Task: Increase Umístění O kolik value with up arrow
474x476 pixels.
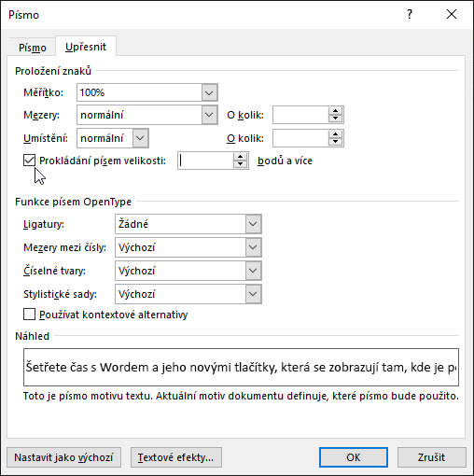Action: pos(335,134)
